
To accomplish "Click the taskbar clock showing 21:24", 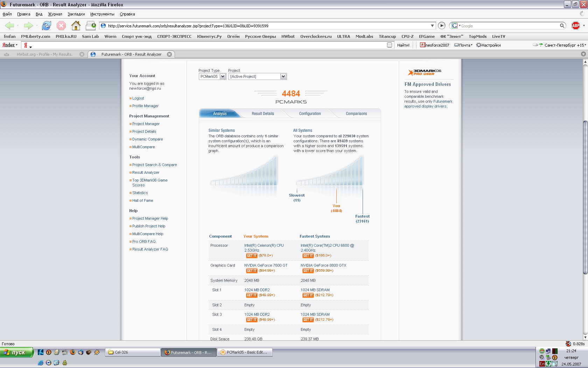I will pos(571,351).
